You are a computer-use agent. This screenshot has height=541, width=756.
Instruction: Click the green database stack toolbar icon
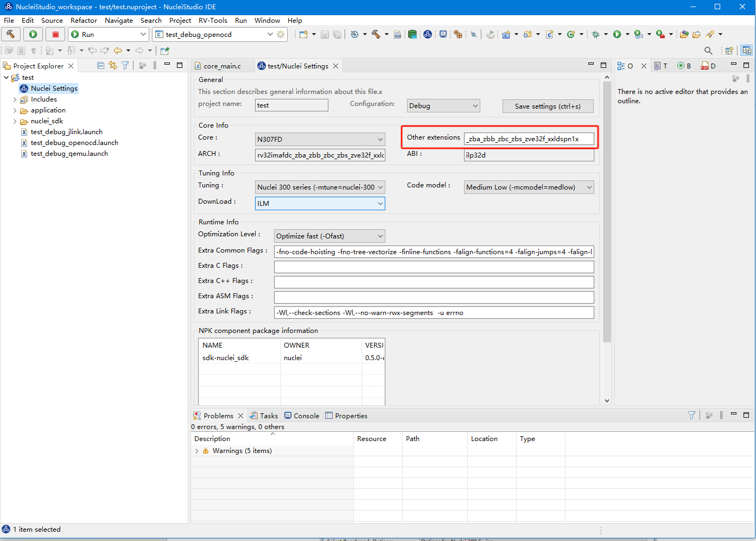tap(412, 34)
